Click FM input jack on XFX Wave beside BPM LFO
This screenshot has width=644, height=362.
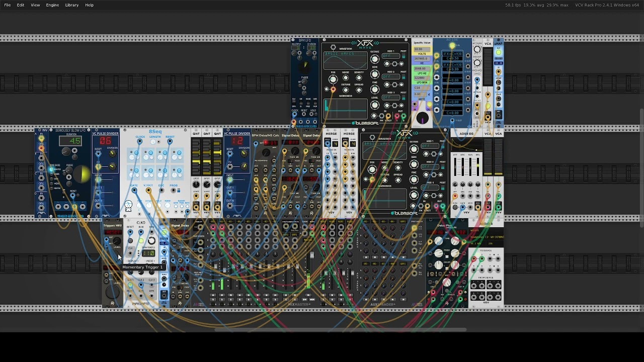click(381, 116)
